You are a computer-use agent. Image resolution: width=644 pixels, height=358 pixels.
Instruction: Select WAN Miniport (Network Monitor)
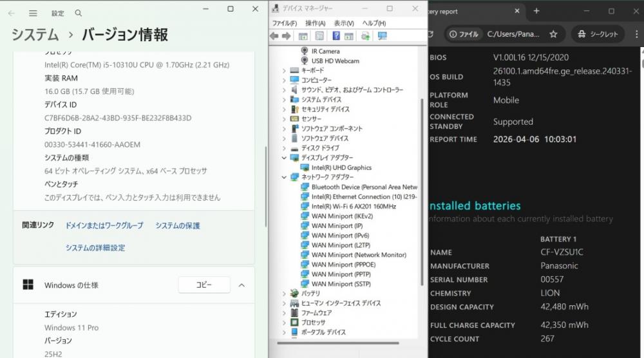(x=359, y=255)
